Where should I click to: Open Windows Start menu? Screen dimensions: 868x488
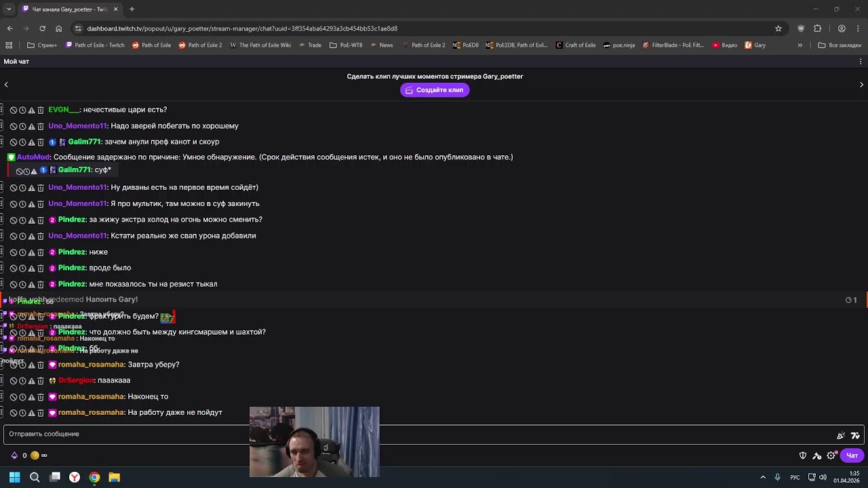pyautogui.click(x=14, y=477)
